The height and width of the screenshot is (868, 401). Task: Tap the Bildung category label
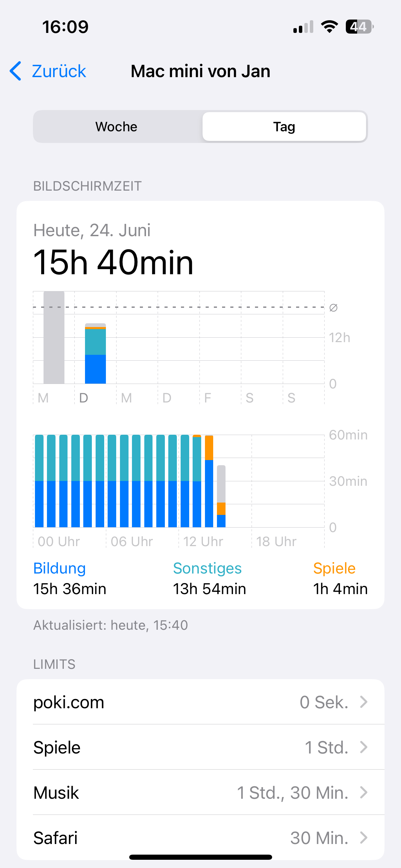tap(59, 568)
